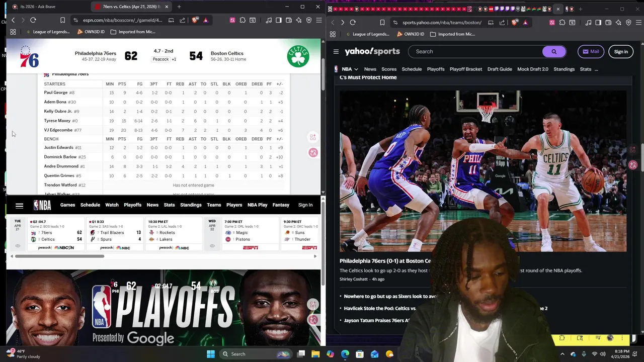Open Yahoo Mail button
The height and width of the screenshot is (362, 644).
click(x=591, y=51)
